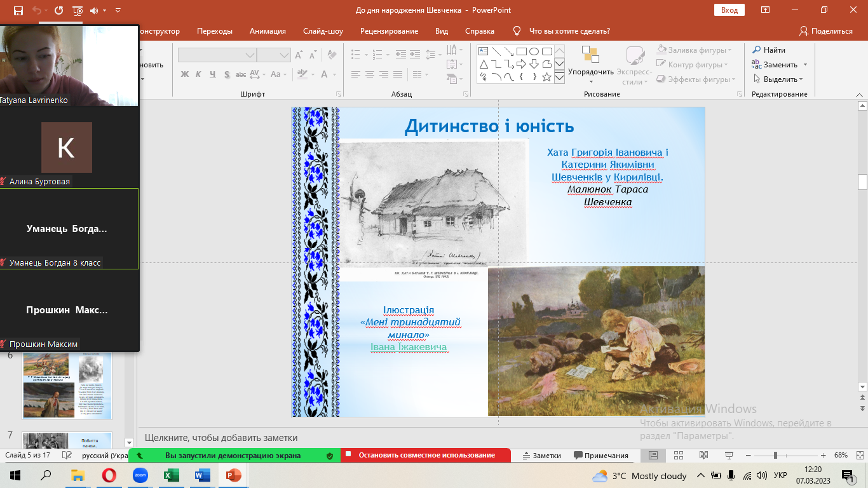Expand the Упорядочить arrange menu
The image size is (868, 488).
point(591,64)
